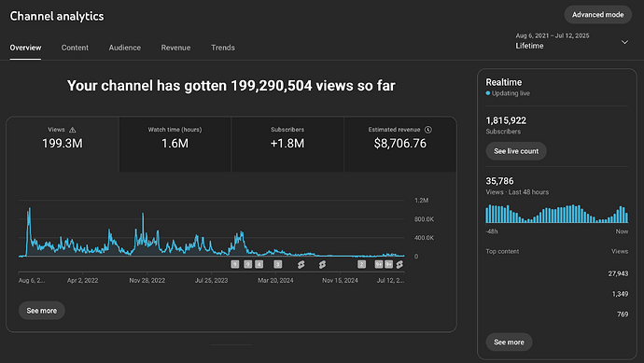This screenshot has height=363, width=644.
Task: Click the warning triangle icon beside Views
Action: pyautogui.click(x=73, y=130)
